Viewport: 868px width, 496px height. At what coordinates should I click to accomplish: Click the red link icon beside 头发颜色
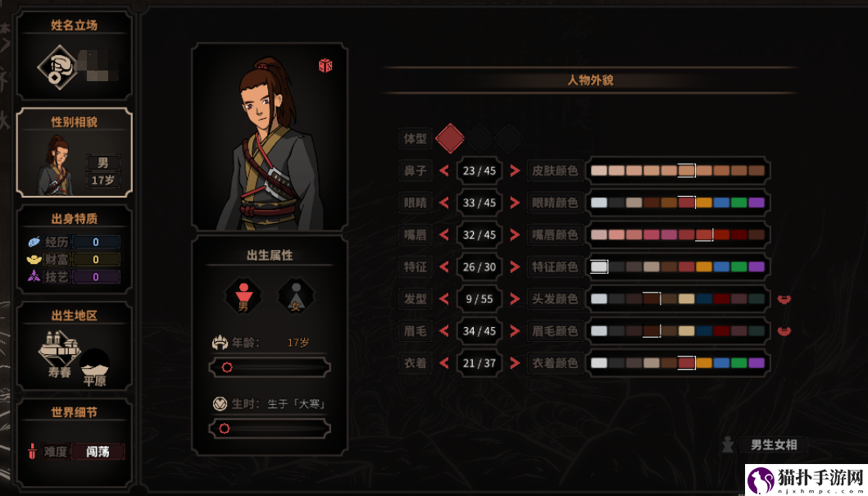tap(784, 299)
